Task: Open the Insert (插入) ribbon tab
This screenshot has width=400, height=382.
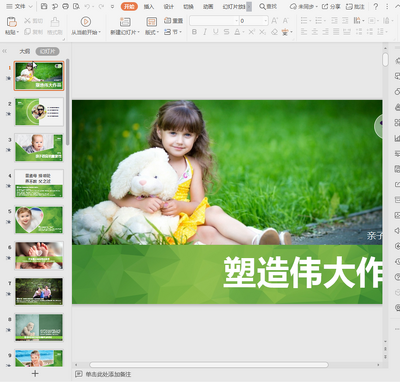Action: [x=149, y=6]
